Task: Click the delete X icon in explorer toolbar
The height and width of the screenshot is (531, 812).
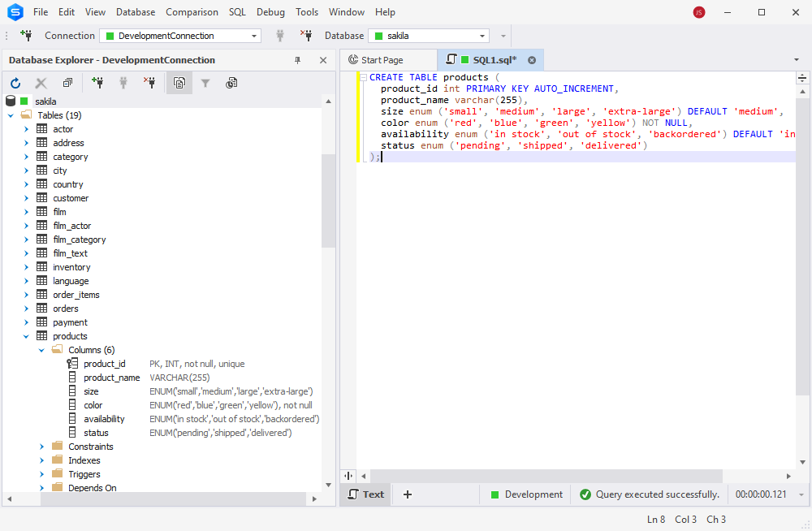Action: coord(41,83)
